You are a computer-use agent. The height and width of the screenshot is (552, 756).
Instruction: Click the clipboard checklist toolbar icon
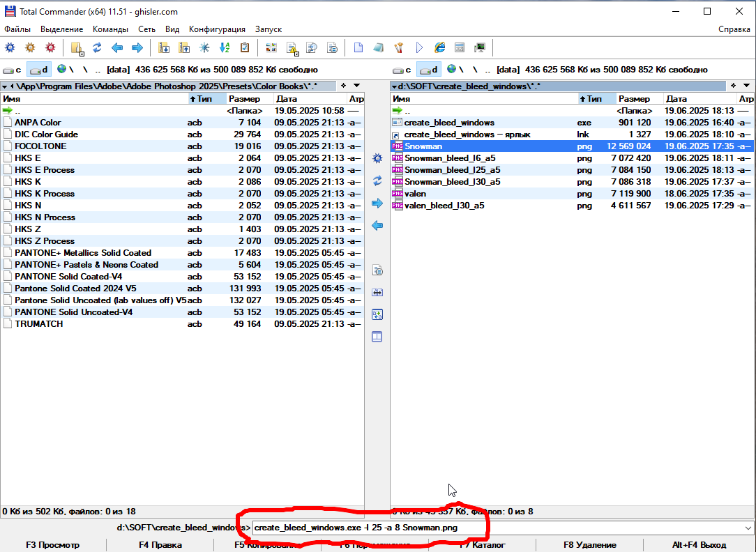tap(245, 47)
